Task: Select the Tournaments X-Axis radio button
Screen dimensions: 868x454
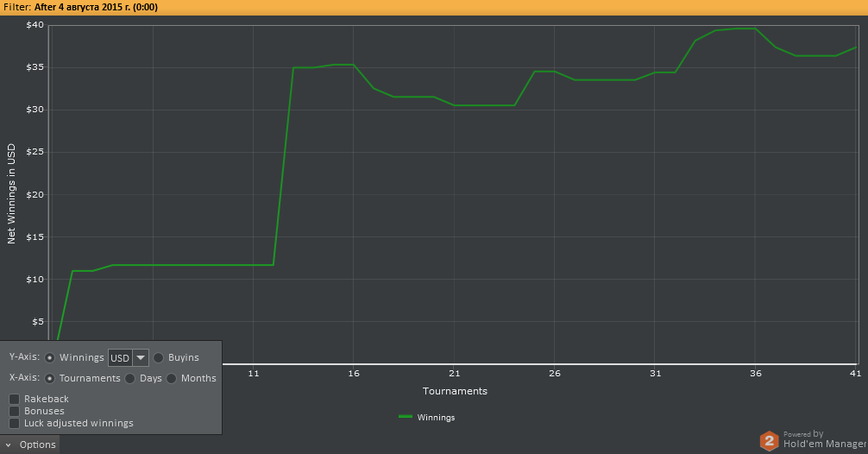Action: (50, 379)
